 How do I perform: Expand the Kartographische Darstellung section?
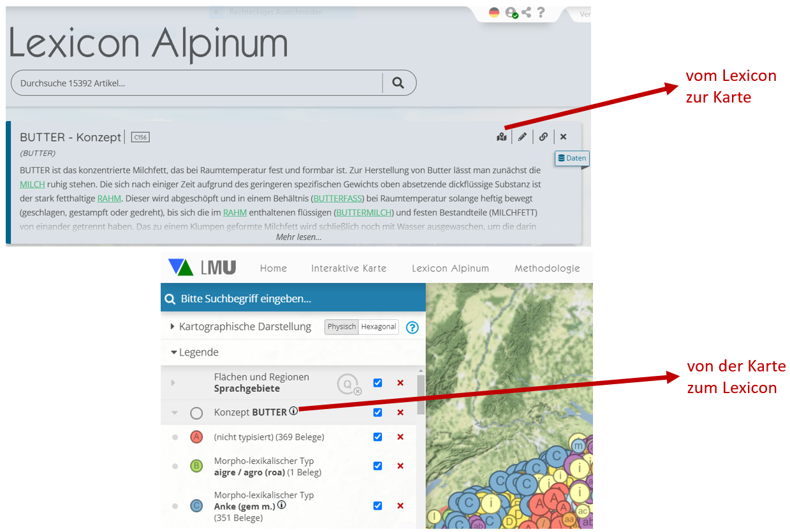coord(172,327)
